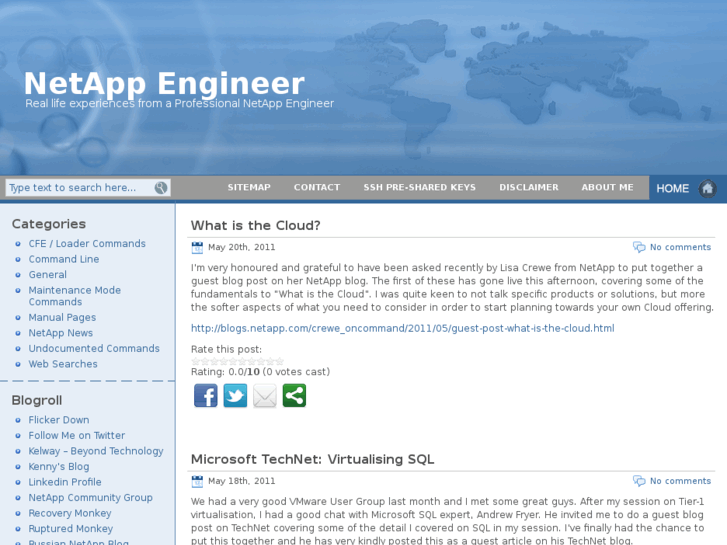Open the Disclaimer page

pos(529,187)
